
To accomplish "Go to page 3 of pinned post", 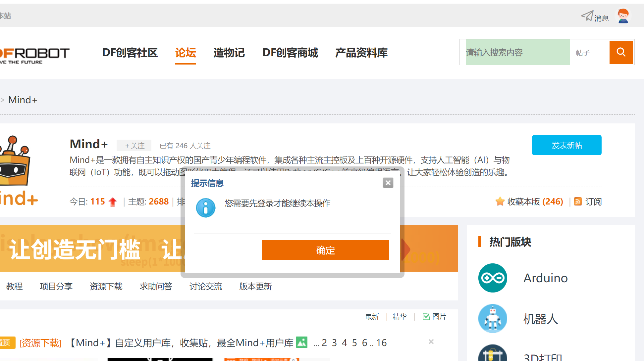I will coord(334,343).
